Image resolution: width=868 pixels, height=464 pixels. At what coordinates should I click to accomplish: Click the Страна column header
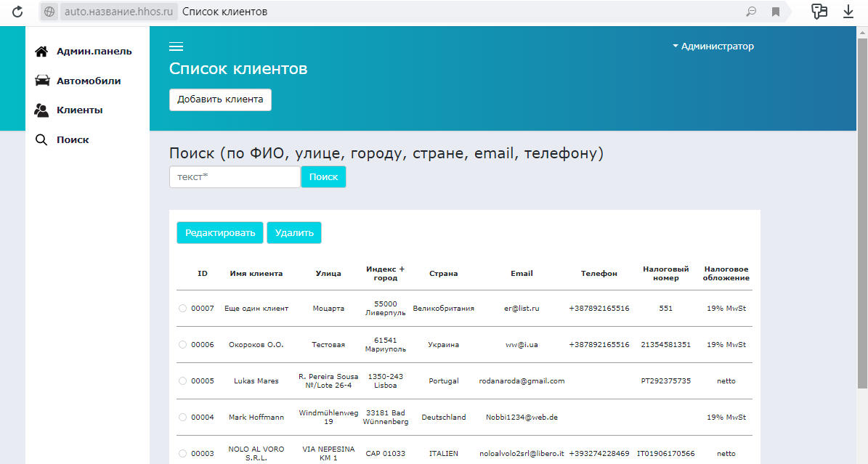click(x=443, y=274)
